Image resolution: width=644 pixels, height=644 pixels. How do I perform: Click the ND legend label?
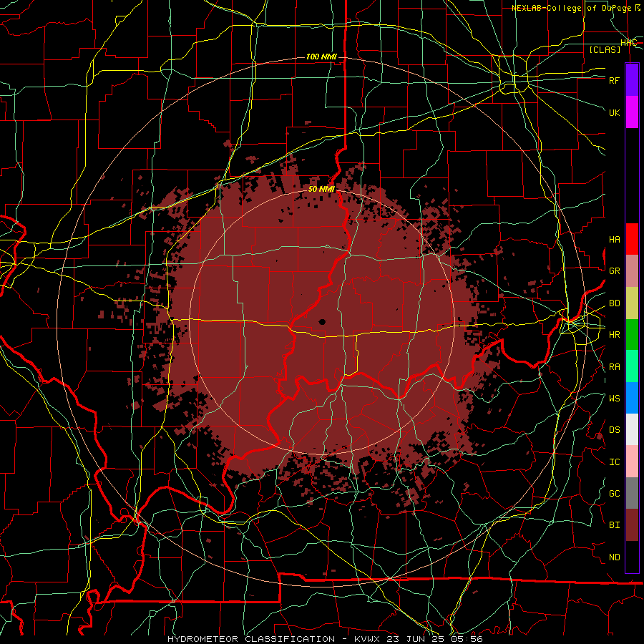click(x=615, y=557)
